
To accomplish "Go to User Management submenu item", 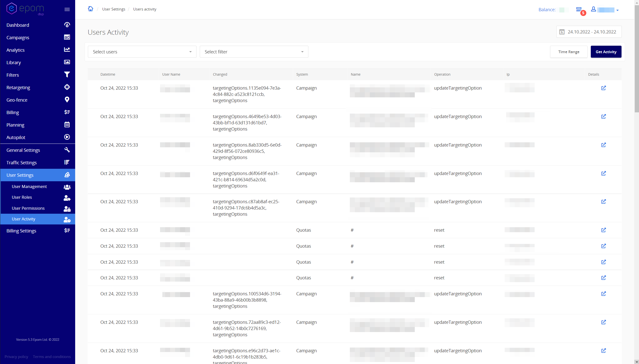I will pyautogui.click(x=29, y=186).
